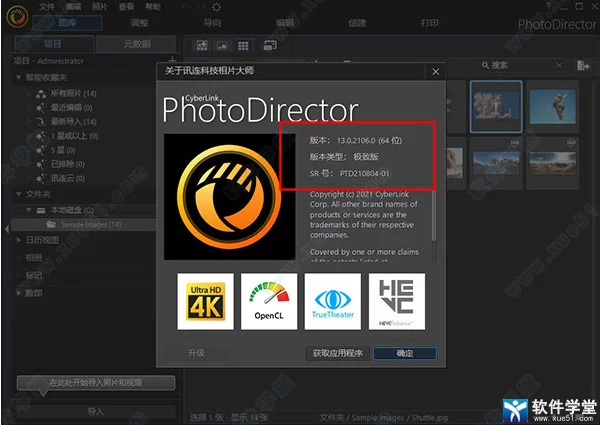Screen dimensions: 600x425
Task: Collapse the 文件夹 section
Action: coord(18,194)
